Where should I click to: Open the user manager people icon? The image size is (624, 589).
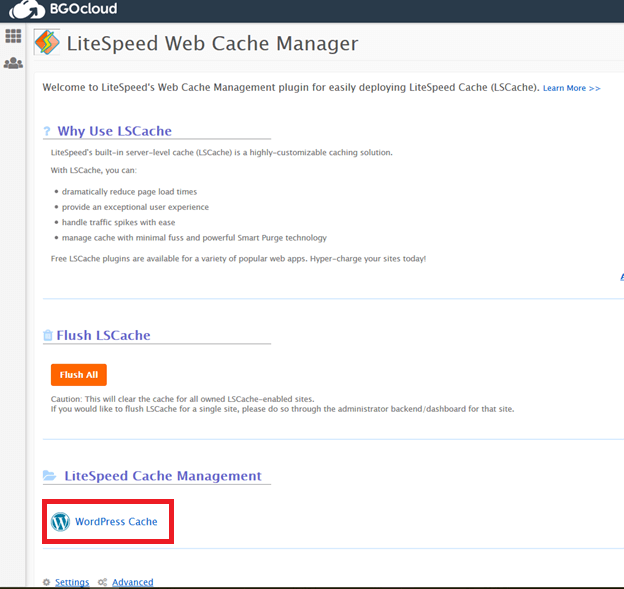[x=13, y=63]
